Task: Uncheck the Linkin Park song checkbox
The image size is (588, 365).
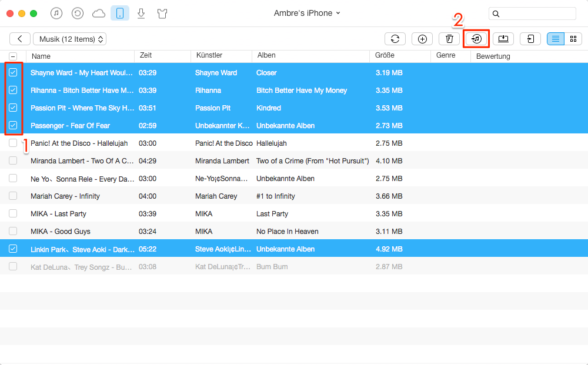Action: pos(13,249)
